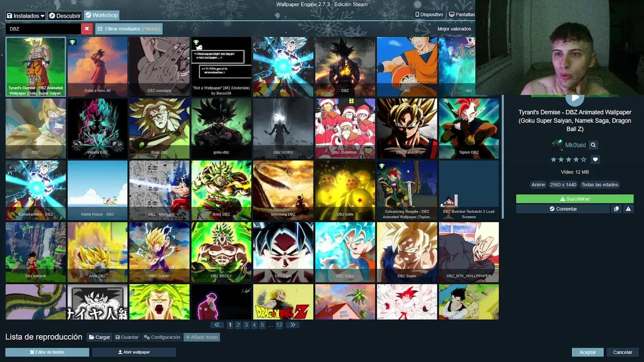The image size is (644, 362).
Task: Go to the previous page of results
Action: [217, 325]
